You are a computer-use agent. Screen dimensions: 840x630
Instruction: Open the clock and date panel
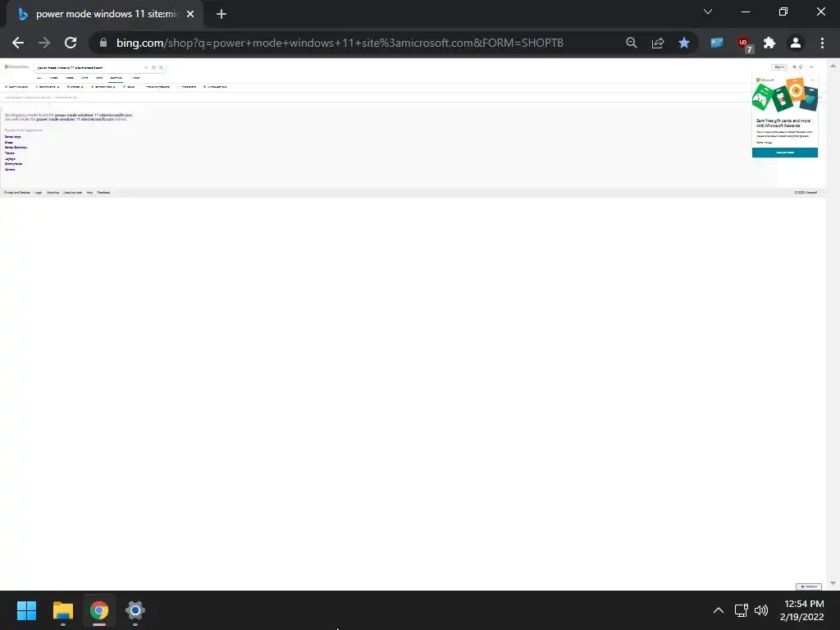[x=802, y=610]
